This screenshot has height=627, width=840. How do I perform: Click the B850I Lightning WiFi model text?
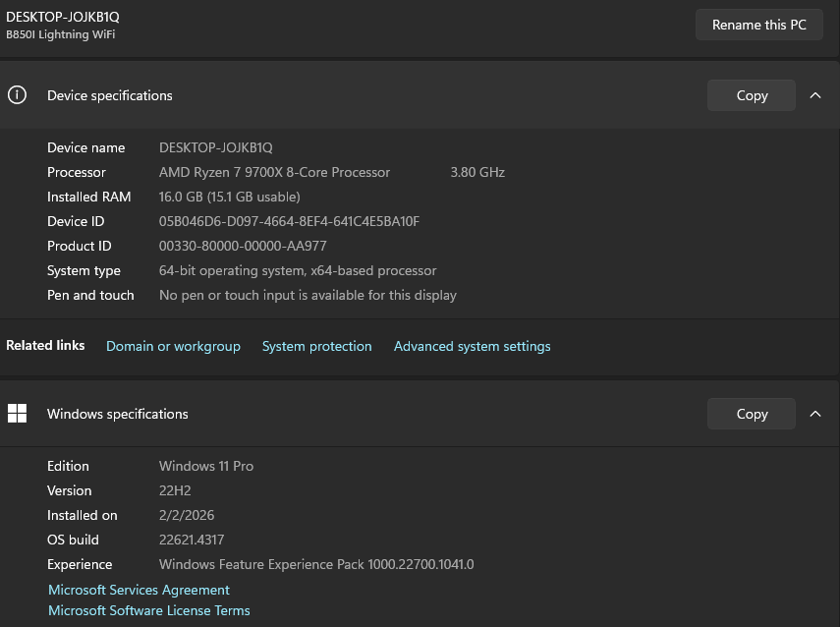[61, 35]
